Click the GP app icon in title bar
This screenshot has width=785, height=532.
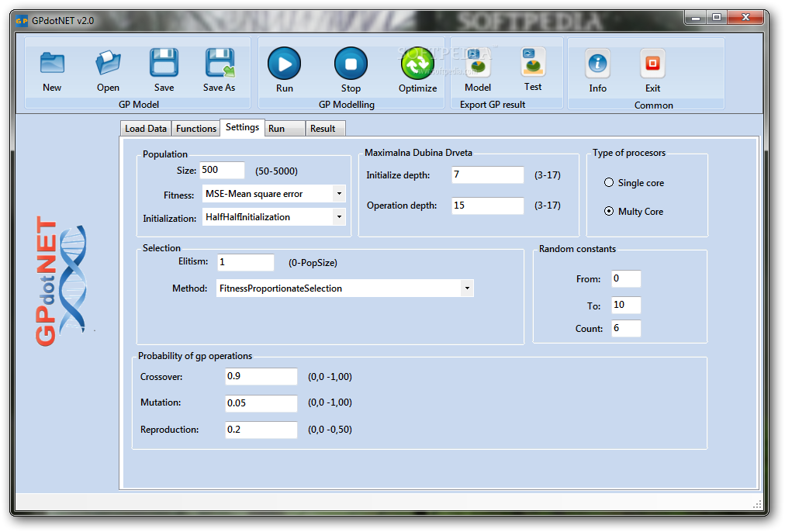click(x=22, y=20)
